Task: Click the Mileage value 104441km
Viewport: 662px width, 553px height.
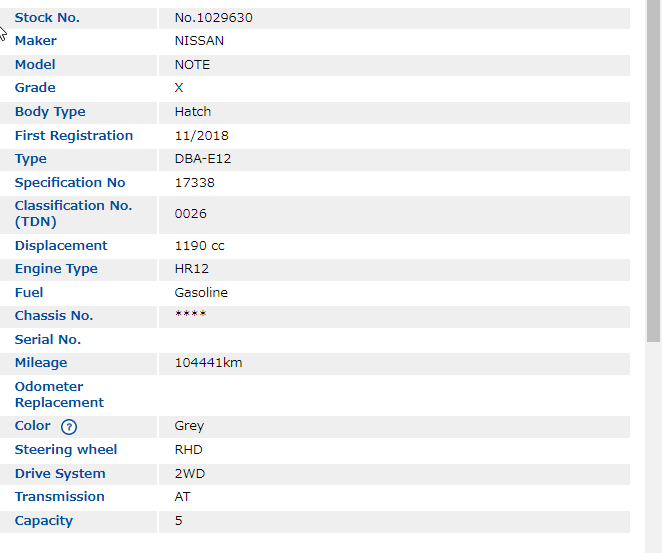Action: (x=208, y=363)
